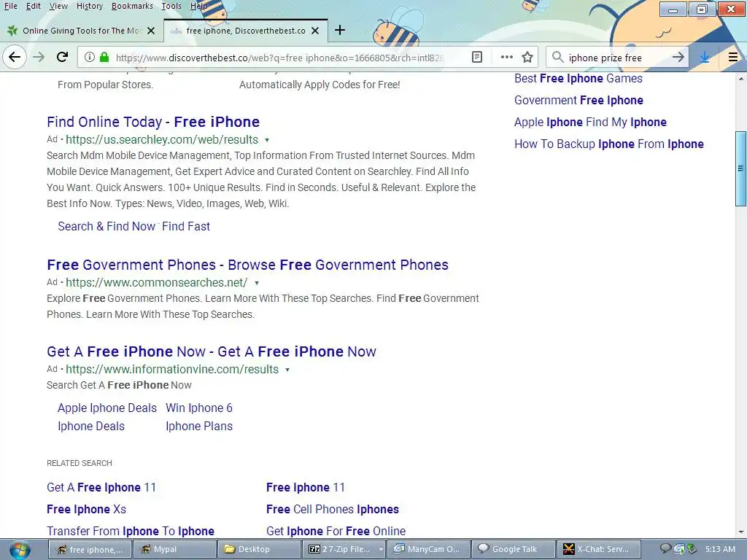This screenshot has height=560, width=747.
Task: Open the Bookmarks menu
Action: [x=132, y=6]
